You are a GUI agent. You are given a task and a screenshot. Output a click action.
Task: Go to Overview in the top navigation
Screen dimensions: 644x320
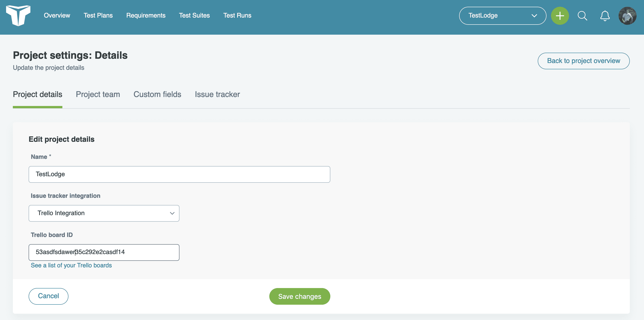point(57,16)
